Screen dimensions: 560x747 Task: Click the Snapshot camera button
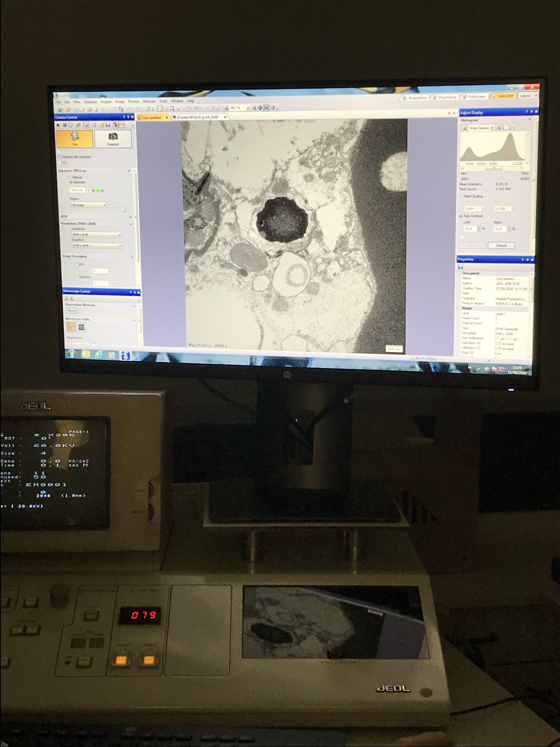[x=113, y=139]
